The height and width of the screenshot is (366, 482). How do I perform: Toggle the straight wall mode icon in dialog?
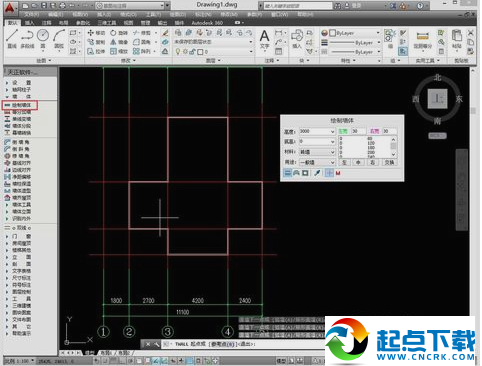[287, 173]
